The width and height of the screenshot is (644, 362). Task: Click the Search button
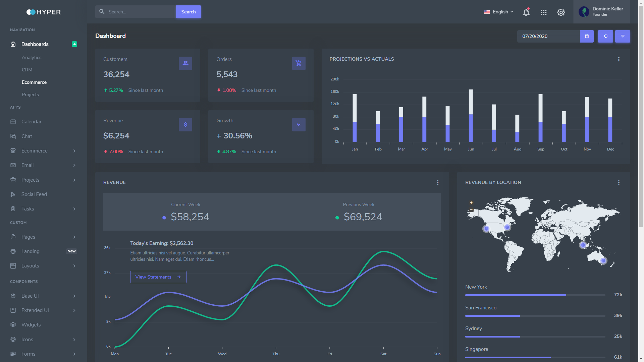pyautogui.click(x=188, y=12)
